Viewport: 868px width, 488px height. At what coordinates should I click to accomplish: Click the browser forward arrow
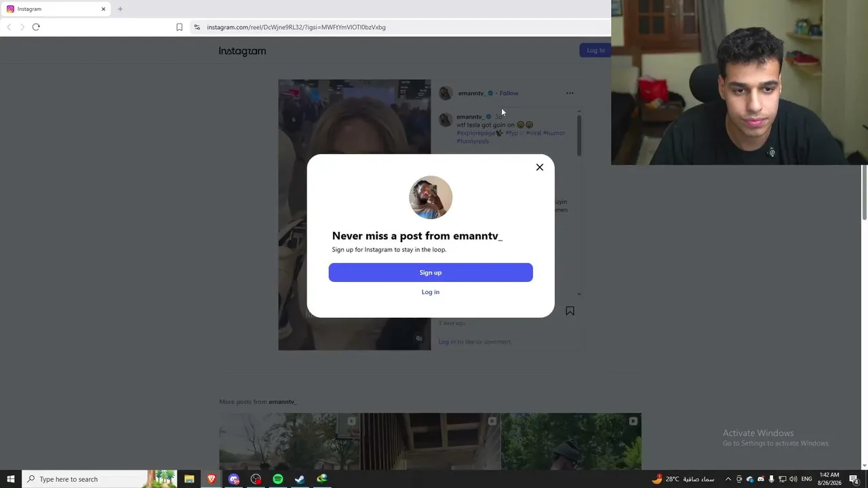[x=22, y=27]
